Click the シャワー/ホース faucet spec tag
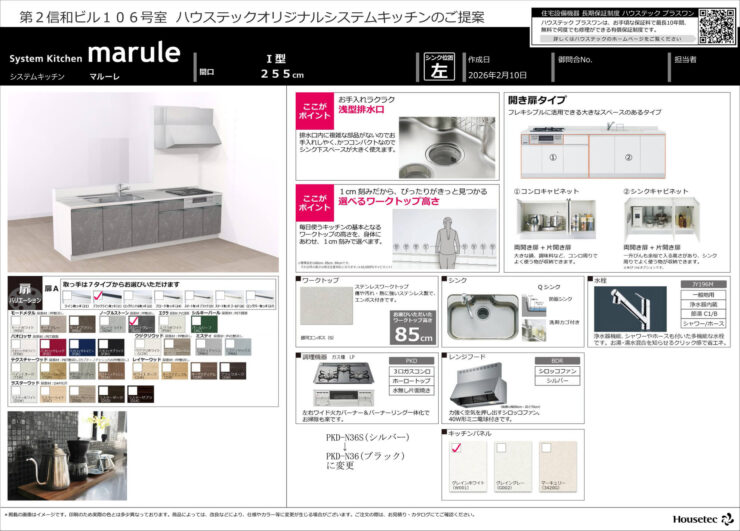 pyautogui.click(x=703, y=323)
